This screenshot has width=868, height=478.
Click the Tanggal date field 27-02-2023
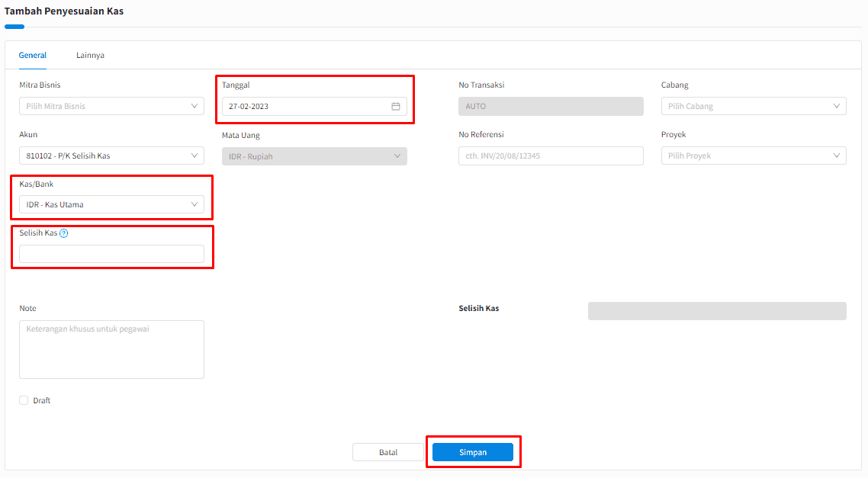pyautogui.click(x=305, y=107)
